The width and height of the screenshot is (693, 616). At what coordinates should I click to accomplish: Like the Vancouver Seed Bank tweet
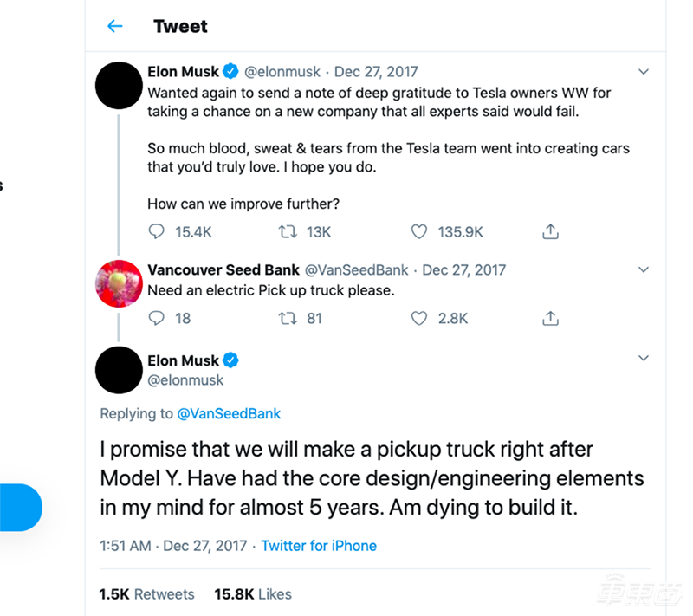(419, 318)
